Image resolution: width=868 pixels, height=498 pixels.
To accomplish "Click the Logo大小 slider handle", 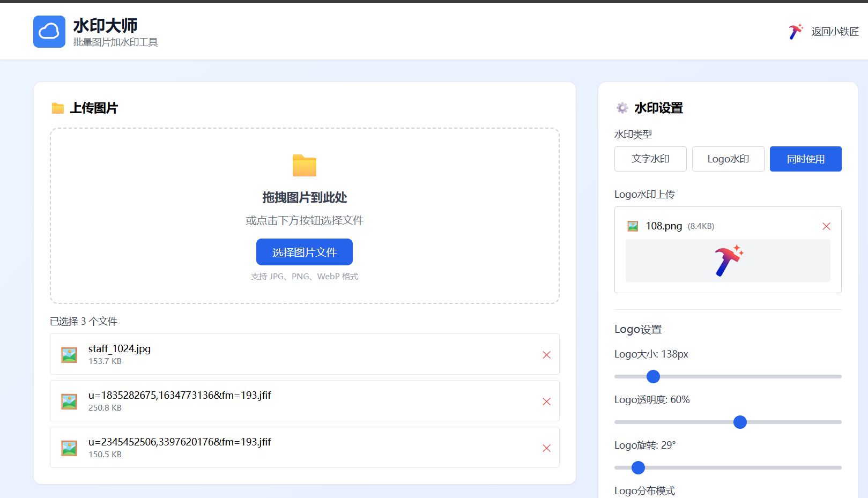I will (x=653, y=377).
